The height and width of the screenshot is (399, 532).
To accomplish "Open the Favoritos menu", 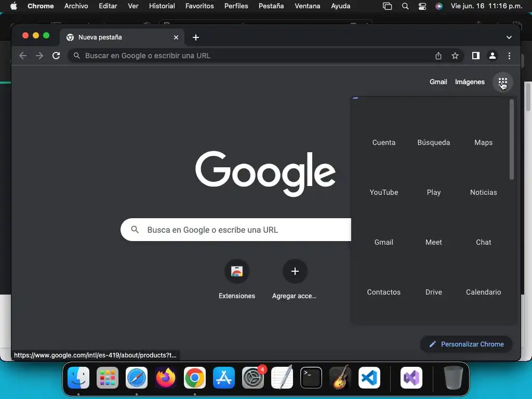I will [x=199, y=6].
